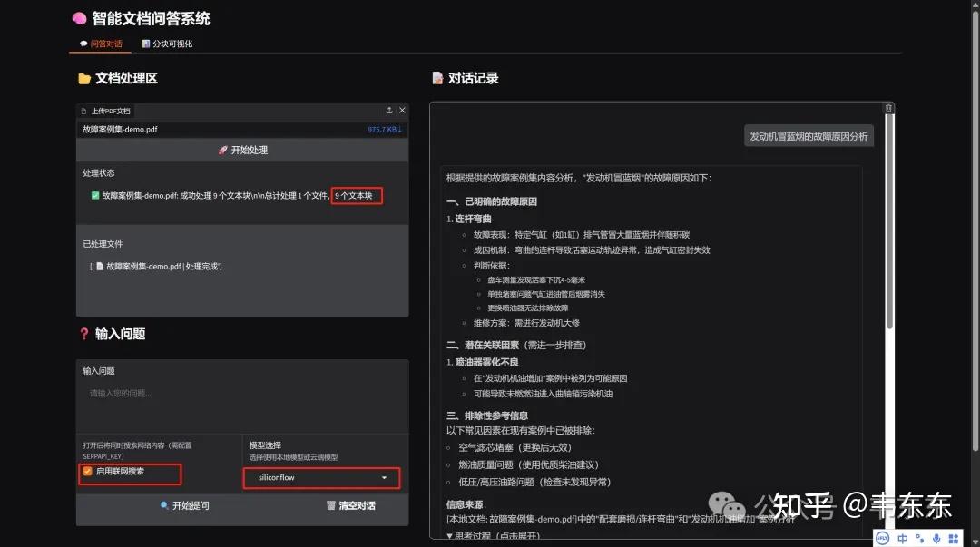
Task: Click the folder icon beside 文档处理区 heading
Action: point(84,79)
